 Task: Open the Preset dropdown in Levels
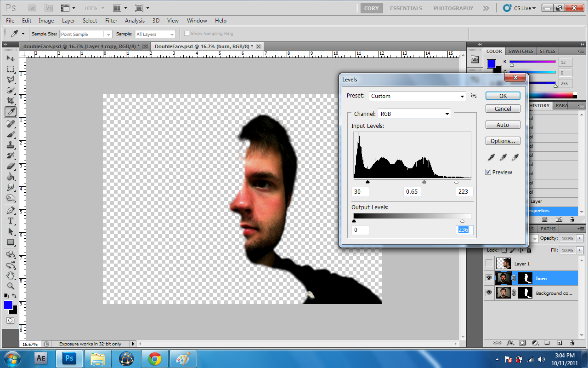[418, 96]
